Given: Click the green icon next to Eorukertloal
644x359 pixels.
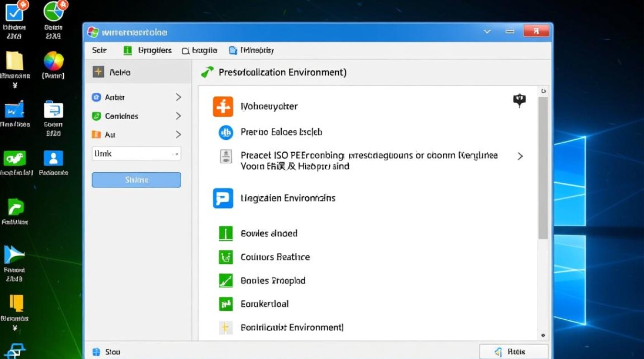Looking at the screenshot, I should pos(225,304).
